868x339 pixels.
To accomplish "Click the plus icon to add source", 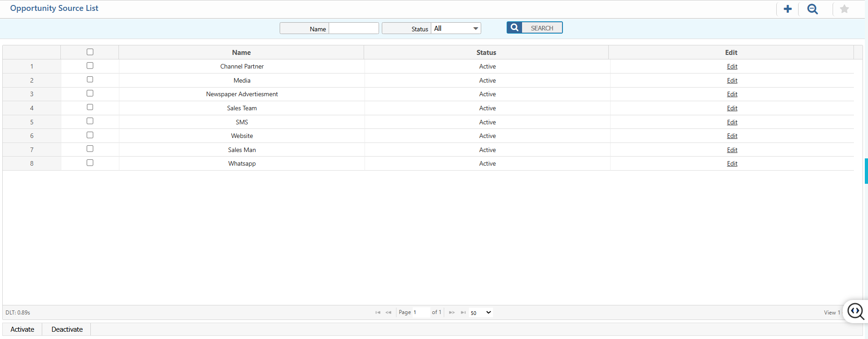I will click(x=788, y=9).
